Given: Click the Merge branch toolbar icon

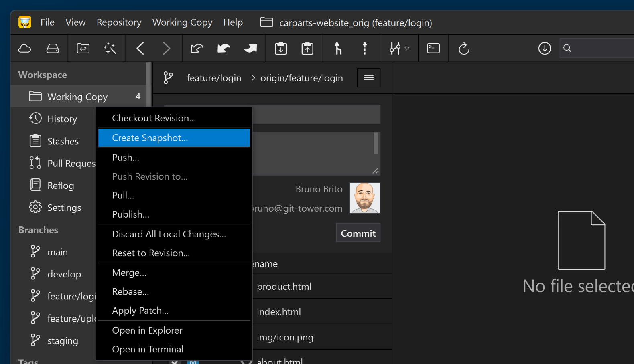Looking at the screenshot, I should click(x=338, y=49).
